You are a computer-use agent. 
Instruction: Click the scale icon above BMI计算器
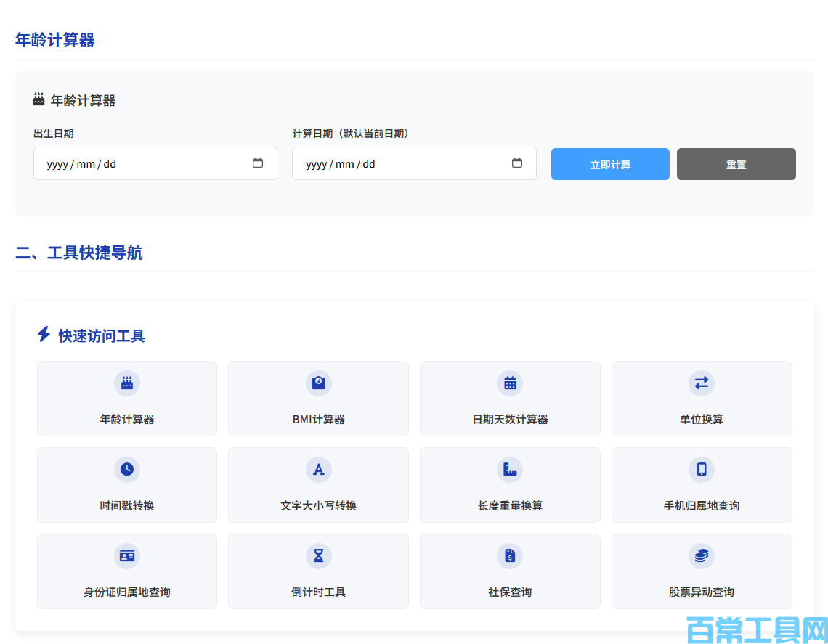click(318, 383)
